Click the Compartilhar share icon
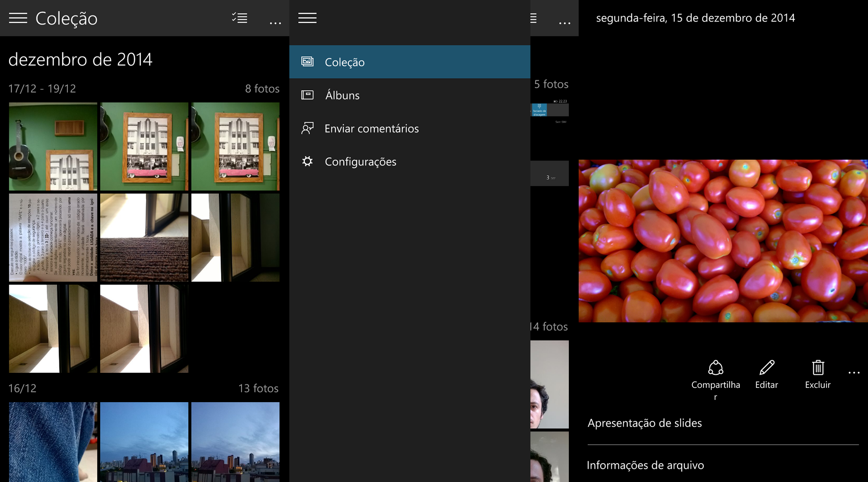868x482 pixels. [x=715, y=368]
